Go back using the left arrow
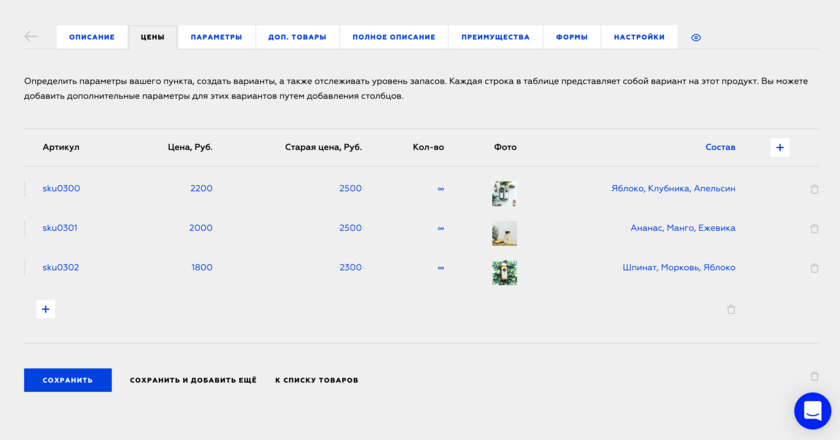The width and height of the screenshot is (840, 440). point(31,36)
